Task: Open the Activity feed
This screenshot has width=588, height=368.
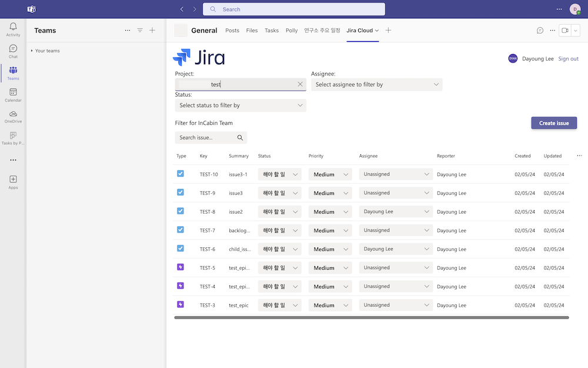Action: click(13, 29)
